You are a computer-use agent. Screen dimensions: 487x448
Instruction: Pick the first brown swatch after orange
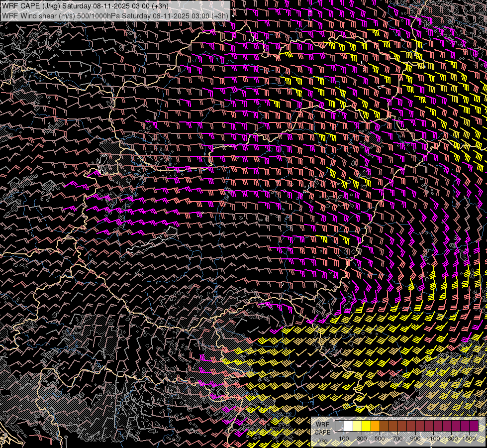[x=384, y=426]
